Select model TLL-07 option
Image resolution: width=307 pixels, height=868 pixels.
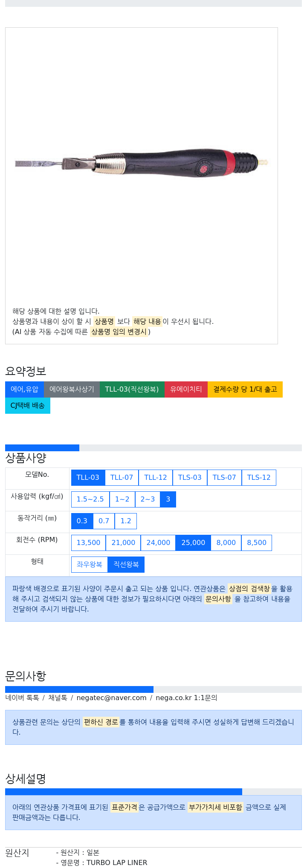[x=122, y=477]
